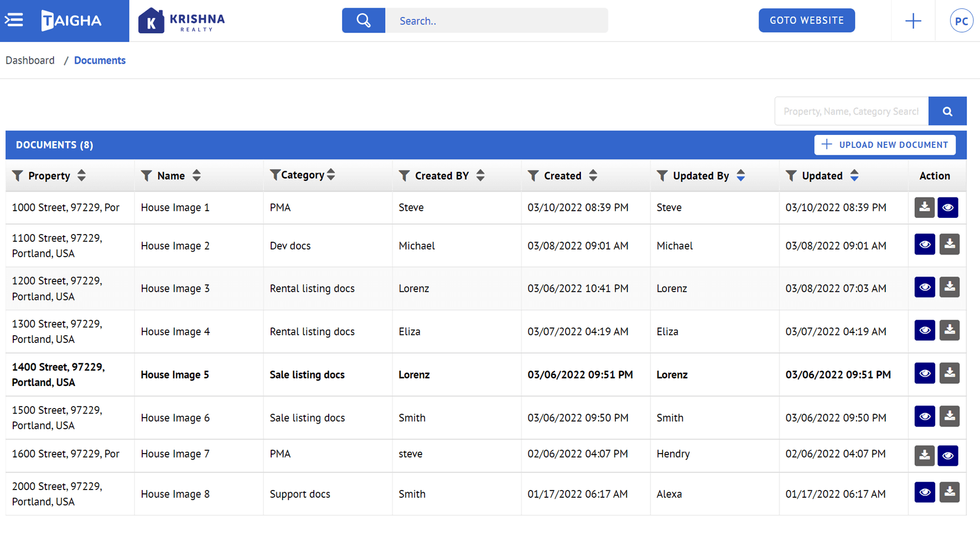Screen dimensions: 980x547
Task: Download House Image 5 document
Action: tap(950, 373)
